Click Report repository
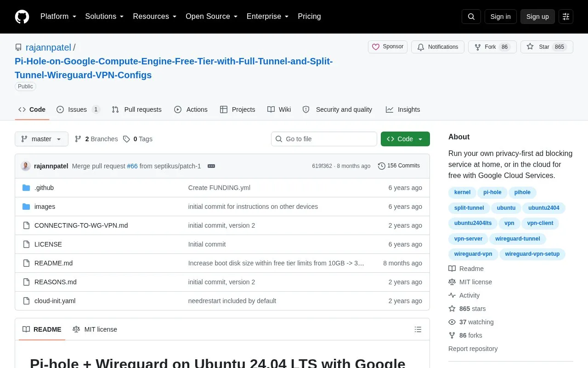Screen dimensions: 588x368 click(x=473, y=349)
